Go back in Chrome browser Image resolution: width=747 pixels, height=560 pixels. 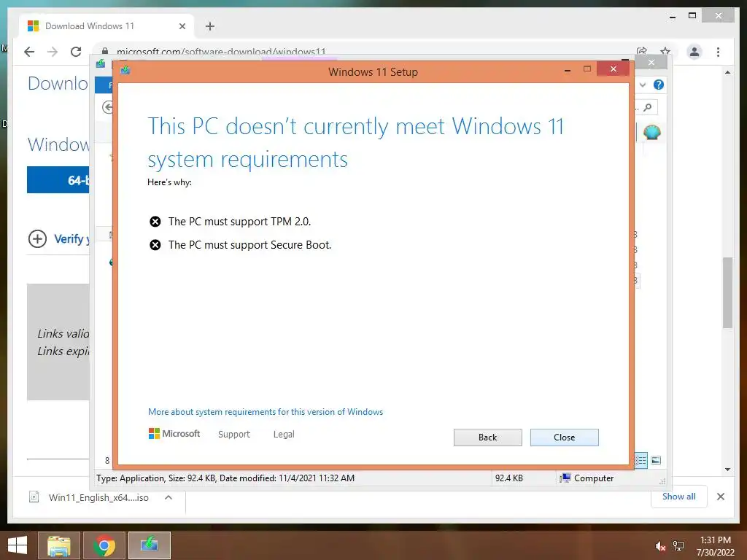[29, 52]
